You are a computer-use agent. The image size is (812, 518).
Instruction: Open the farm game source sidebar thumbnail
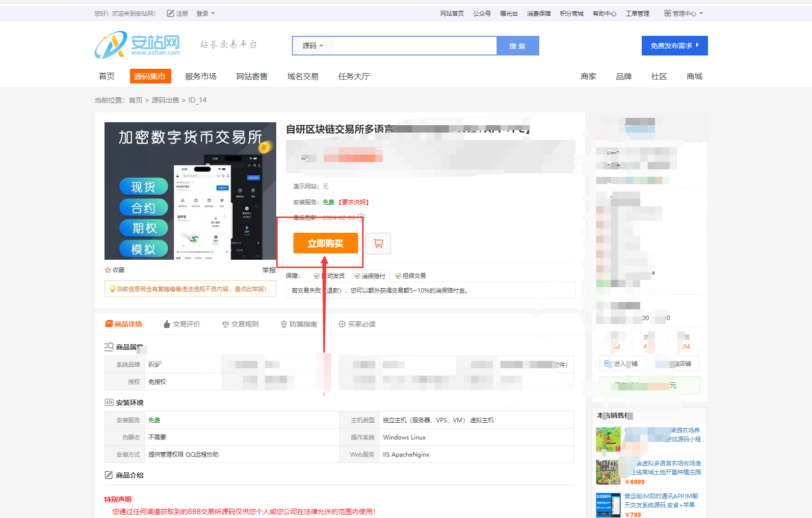tap(608, 439)
